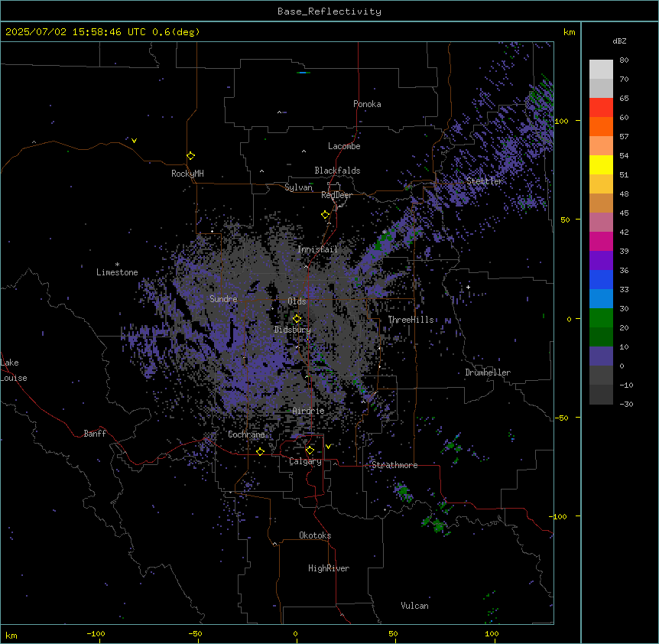Click the white plus marker north of Drumheller
This screenshot has height=644, width=659.
(x=468, y=287)
